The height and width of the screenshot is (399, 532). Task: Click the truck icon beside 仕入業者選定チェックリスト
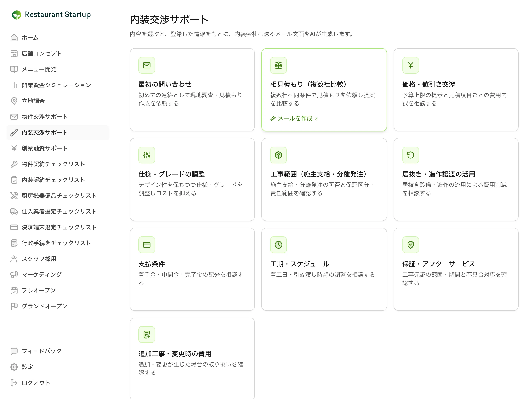tap(14, 211)
